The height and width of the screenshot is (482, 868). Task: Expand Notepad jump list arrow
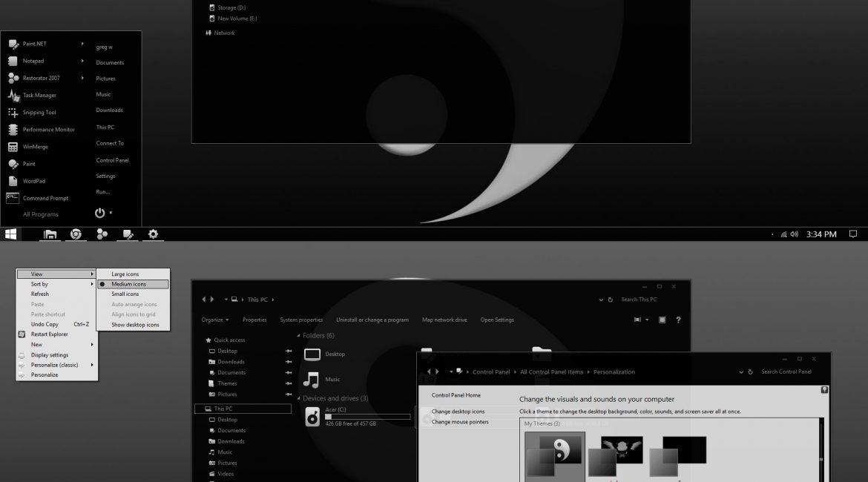click(x=82, y=61)
